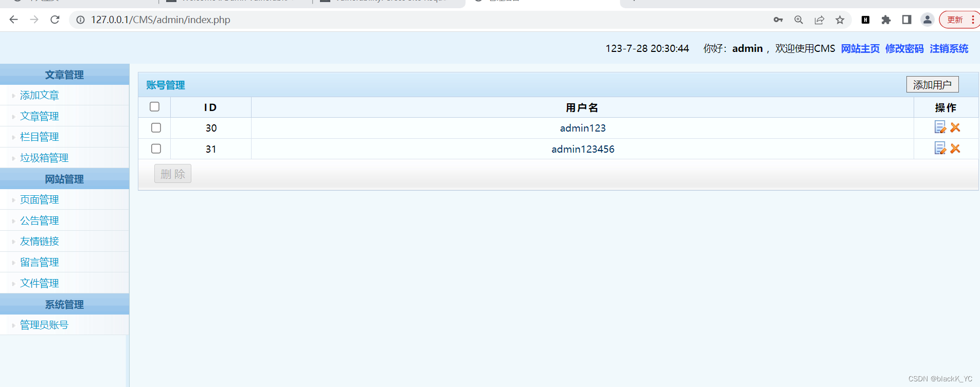The height and width of the screenshot is (387, 980).
Task: Click the 用户名 column header
Action: [582, 107]
